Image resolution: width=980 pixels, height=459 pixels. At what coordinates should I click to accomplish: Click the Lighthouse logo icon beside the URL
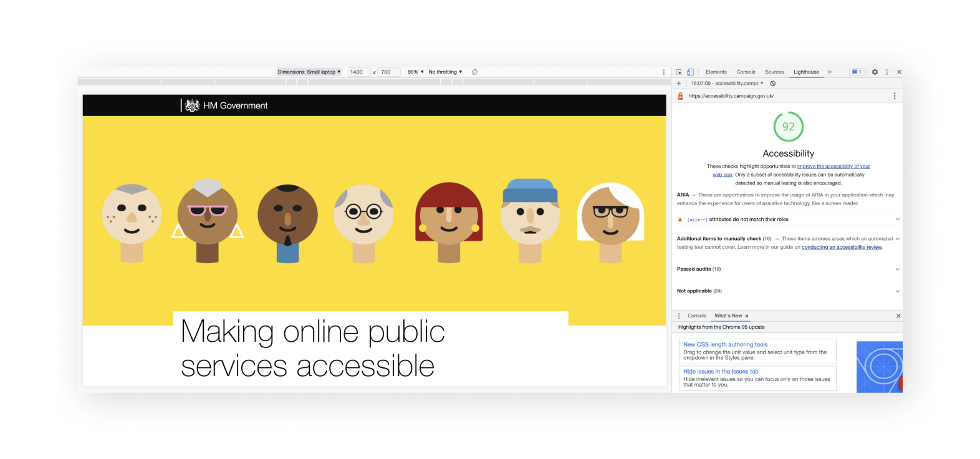point(680,96)
